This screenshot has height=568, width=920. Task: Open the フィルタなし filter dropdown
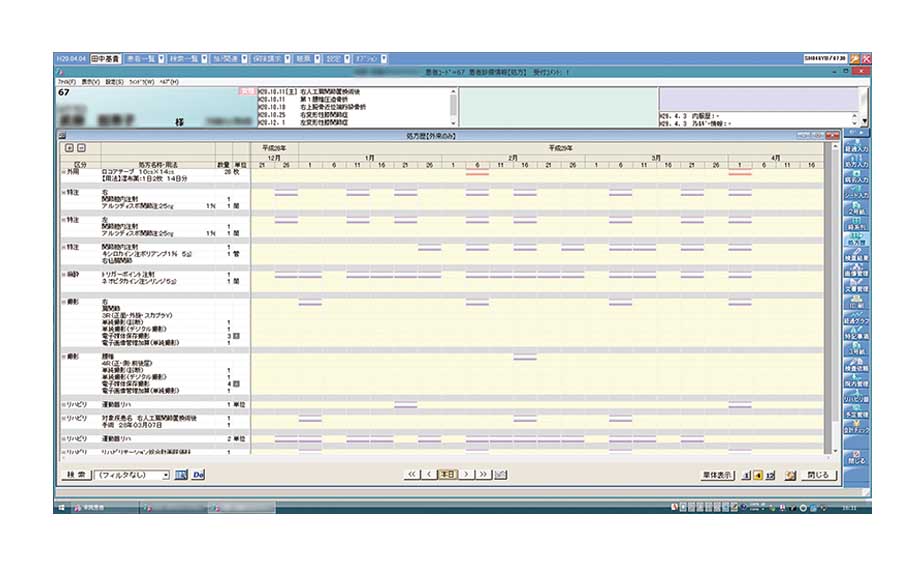[x=165, y=475]
